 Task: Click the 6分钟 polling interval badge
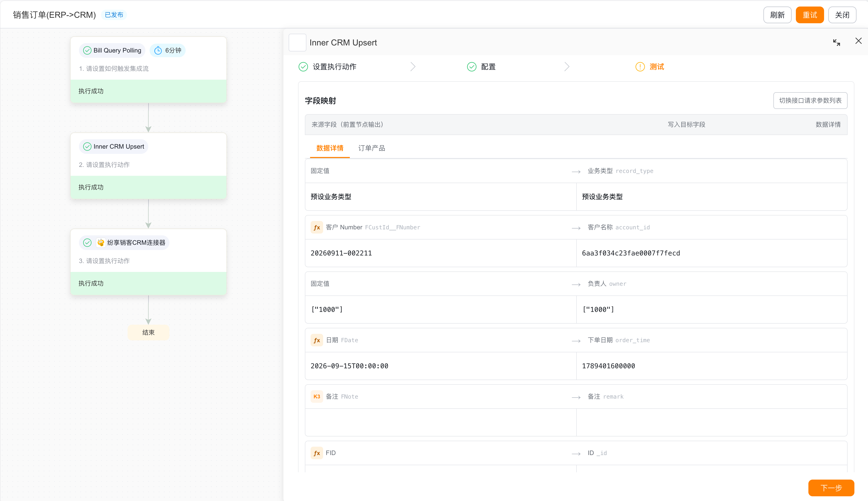[168, 51]
